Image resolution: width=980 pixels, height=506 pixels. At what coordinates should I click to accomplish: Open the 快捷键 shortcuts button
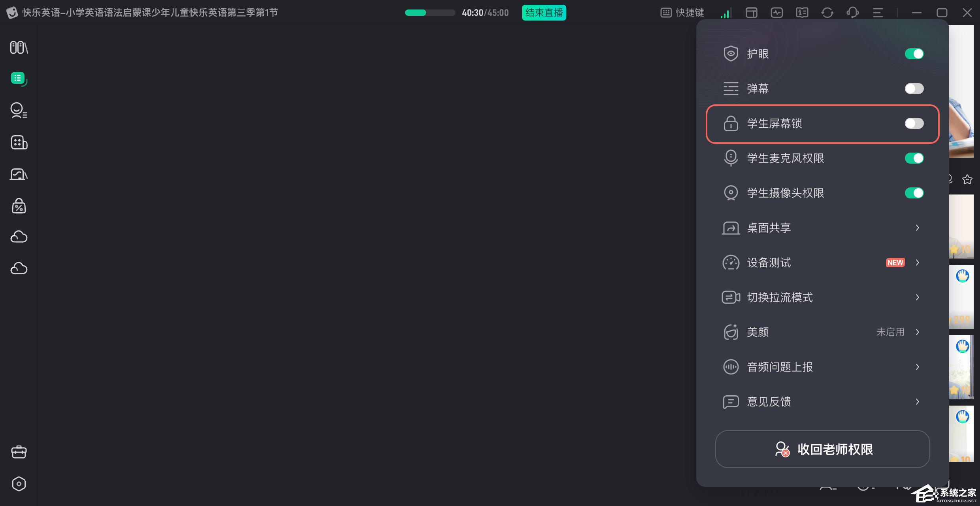tap(682, 13)
